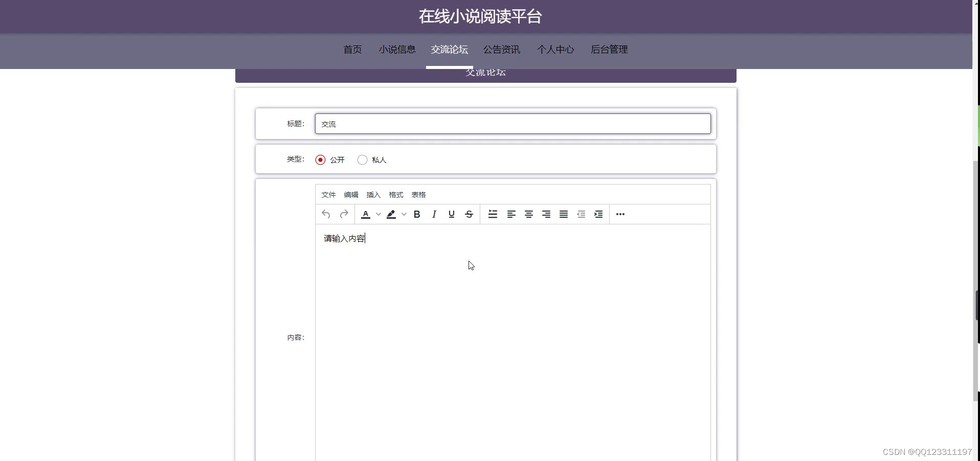
Task: Click the page vertical scrollbar
Action: coord(976,281)
